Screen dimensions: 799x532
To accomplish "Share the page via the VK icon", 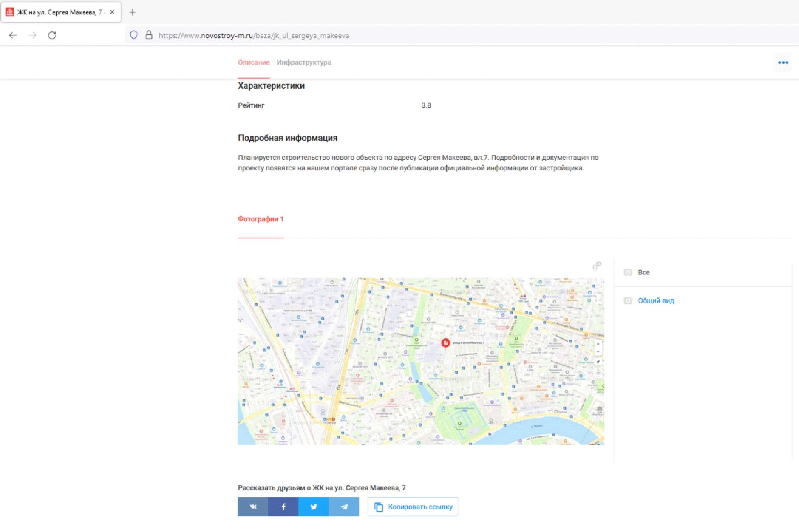I will (253, 507).
